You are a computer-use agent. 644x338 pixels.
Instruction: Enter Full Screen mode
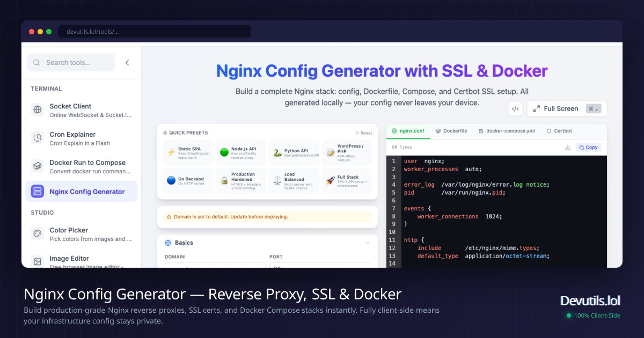(567, 109)
